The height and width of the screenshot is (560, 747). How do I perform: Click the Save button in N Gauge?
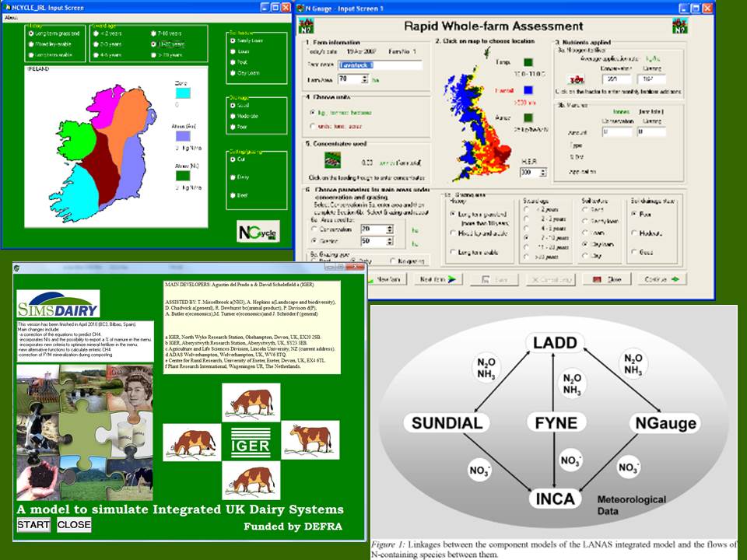tap(494, 279)
